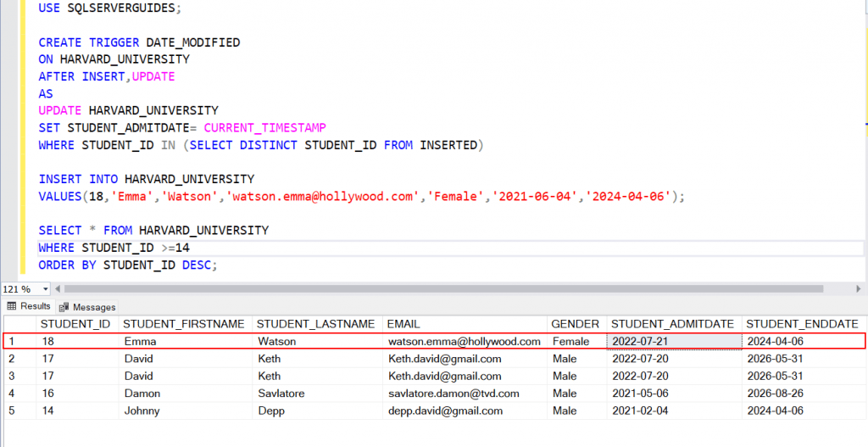Click the 'ORDER BY STUDENT_ID DESC;' code line
This screenshot has width=868, height=447.
coord(128,265)
